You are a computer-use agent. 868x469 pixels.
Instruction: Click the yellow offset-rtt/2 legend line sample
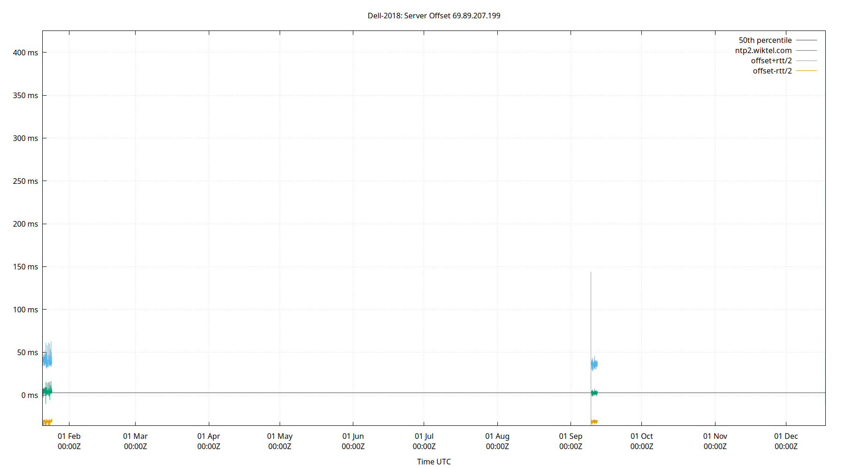[x=806, y=71]
